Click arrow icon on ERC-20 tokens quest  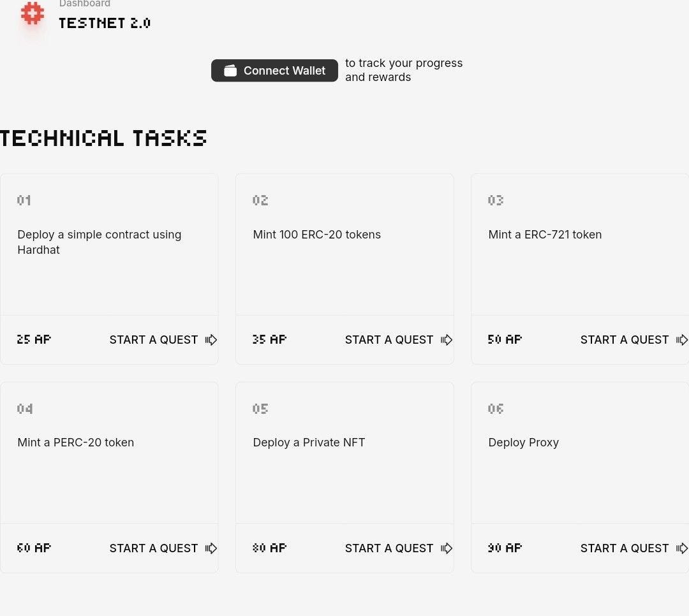(447, 340)
